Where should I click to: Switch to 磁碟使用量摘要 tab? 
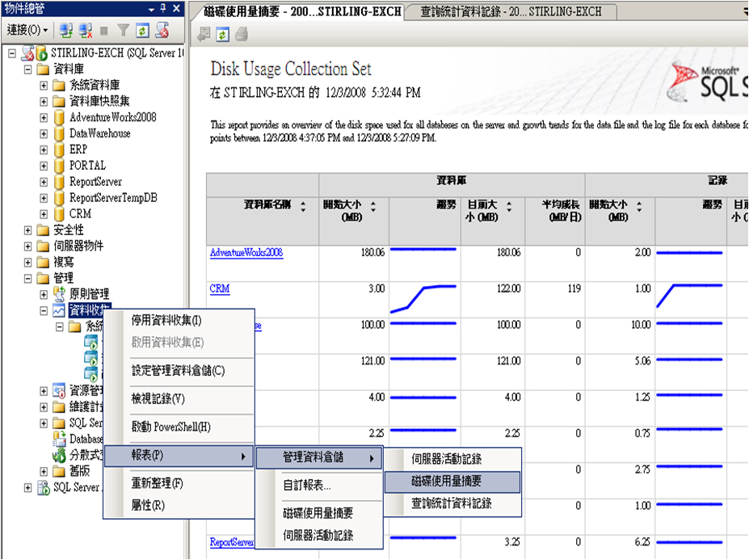pyautogui.click(x=302, y=11)
